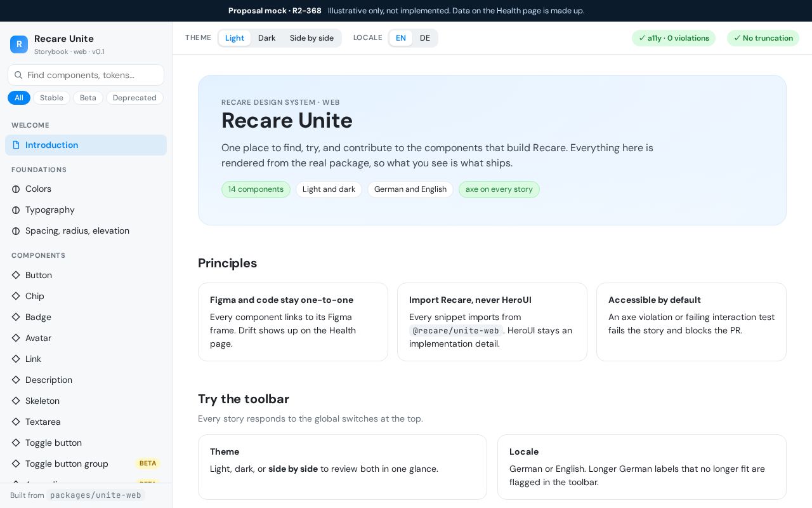Click the a11y 0 violations badge

674,38
